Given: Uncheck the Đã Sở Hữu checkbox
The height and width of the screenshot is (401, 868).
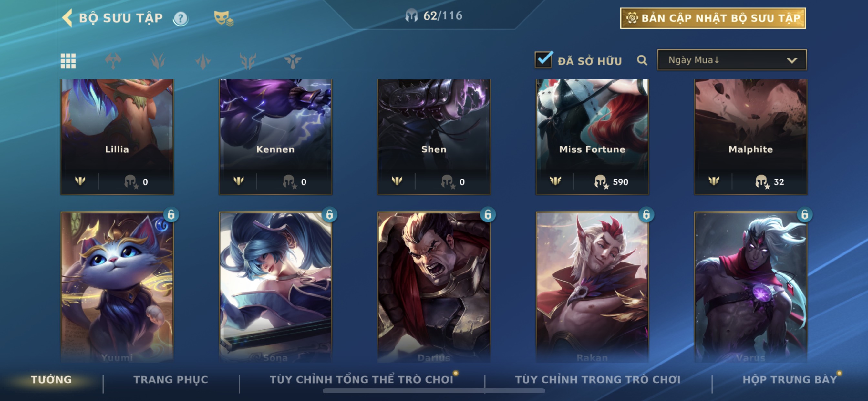Looking at the screenshot, I should (543, 60).
